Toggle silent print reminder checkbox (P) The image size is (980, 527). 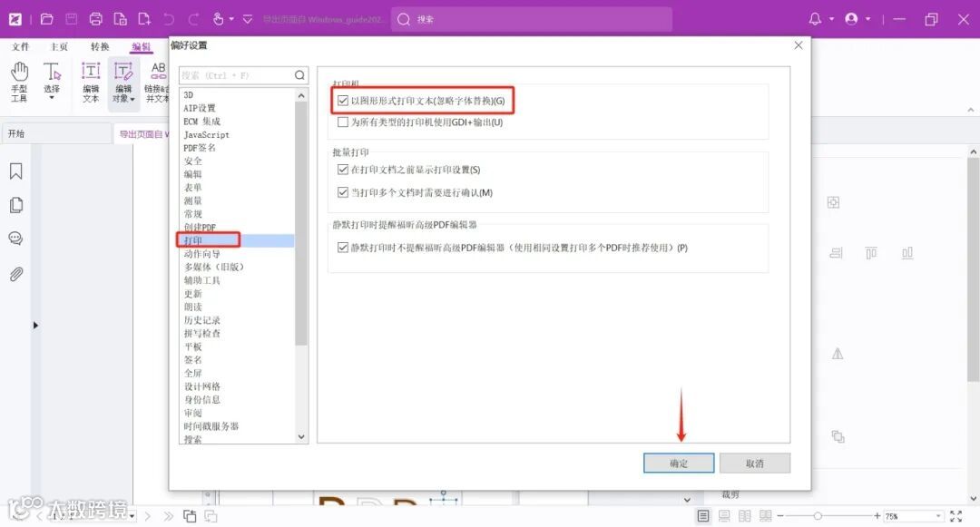[342, 248]
